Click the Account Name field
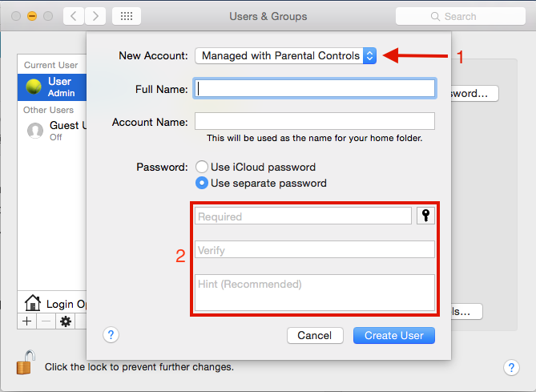Viewport: 536px width, 392px height. point(315,121)
